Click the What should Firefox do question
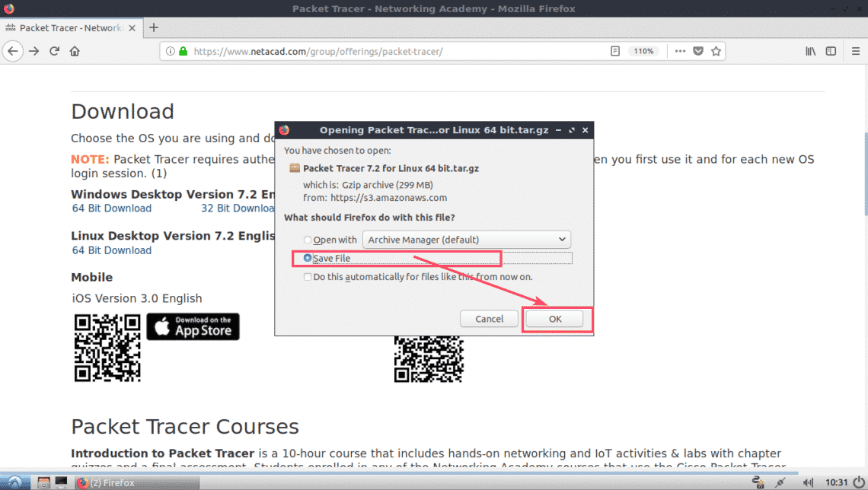Screen dimensions: 868x490 click(x=369, y=218)
